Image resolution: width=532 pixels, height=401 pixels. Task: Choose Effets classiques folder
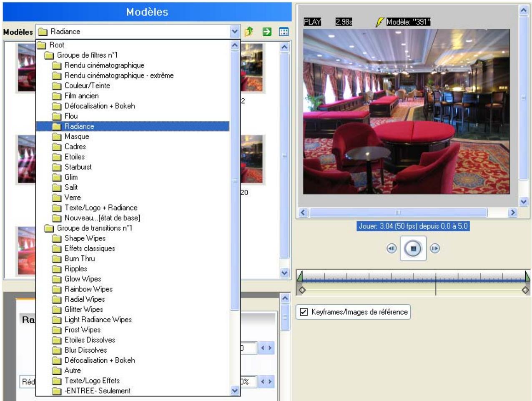click(x=83, y=248)
